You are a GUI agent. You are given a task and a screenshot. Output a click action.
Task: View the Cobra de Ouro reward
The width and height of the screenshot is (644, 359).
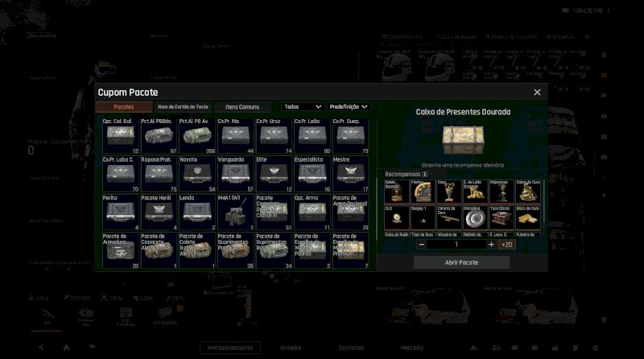coord(527,192)
